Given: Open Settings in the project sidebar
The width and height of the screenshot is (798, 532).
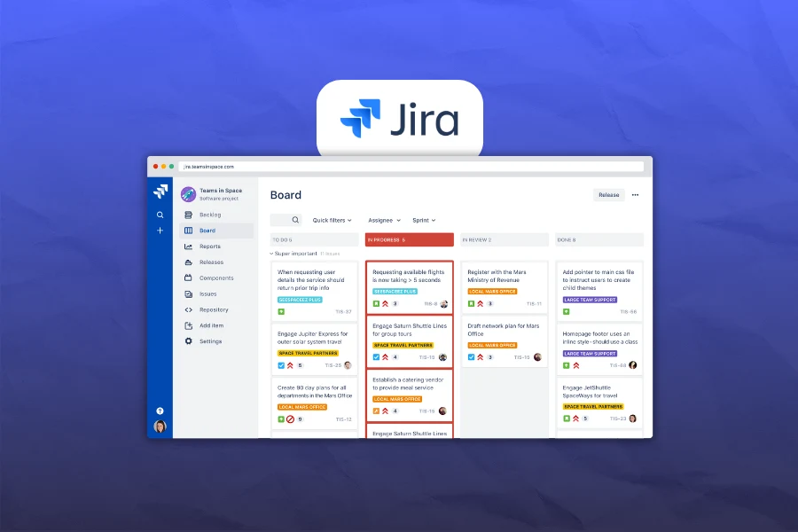Looking at the screenshot, I should click(216, 341).
